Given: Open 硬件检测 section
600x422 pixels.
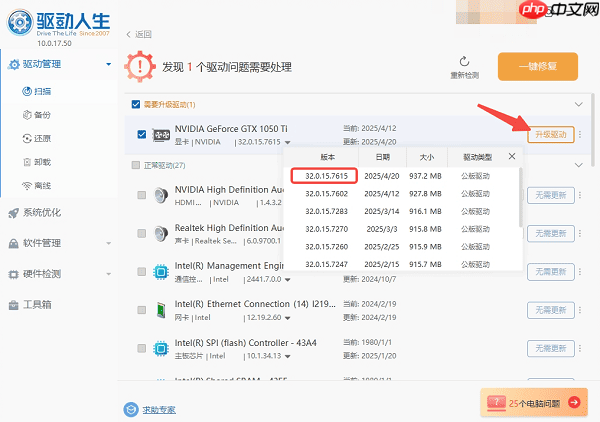Looking at the screenshot, I should tap(34, 274).
